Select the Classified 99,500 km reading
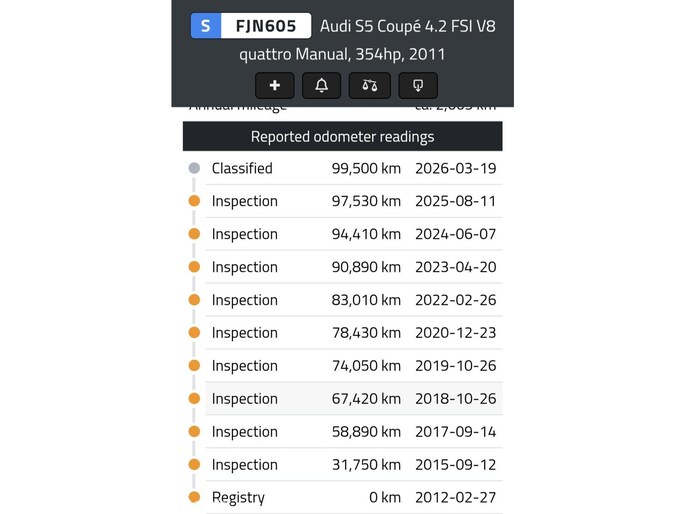Viewport: 685px width, 514px height. (353, 168)
